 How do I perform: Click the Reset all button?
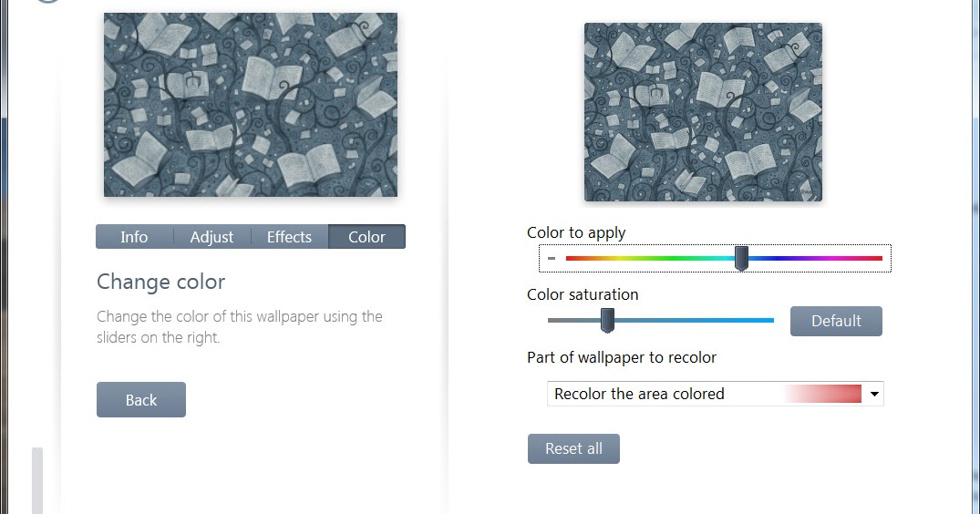tap(573, 448)
